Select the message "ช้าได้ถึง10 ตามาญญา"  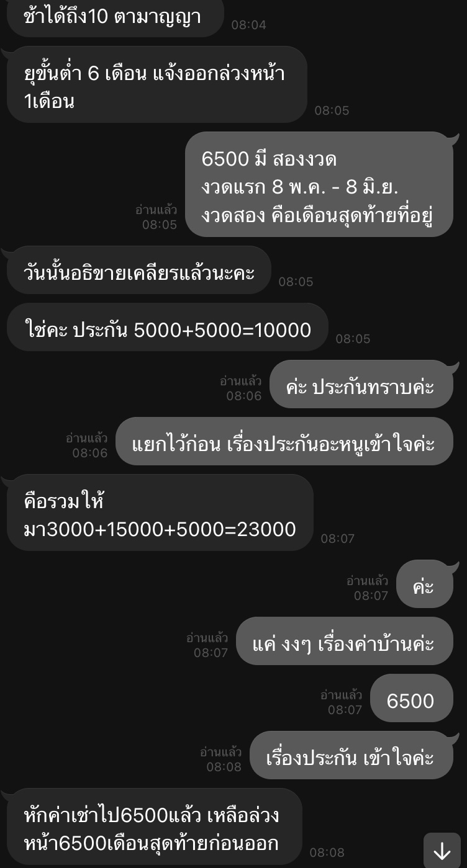pyautogui.click(x=115, y=17)
